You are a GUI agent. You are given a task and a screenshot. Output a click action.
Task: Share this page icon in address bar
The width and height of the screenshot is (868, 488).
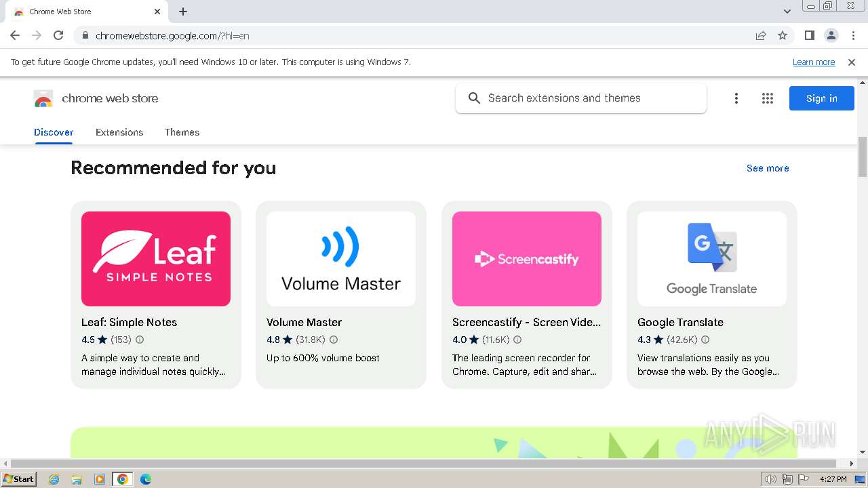[x=761, y=35]
